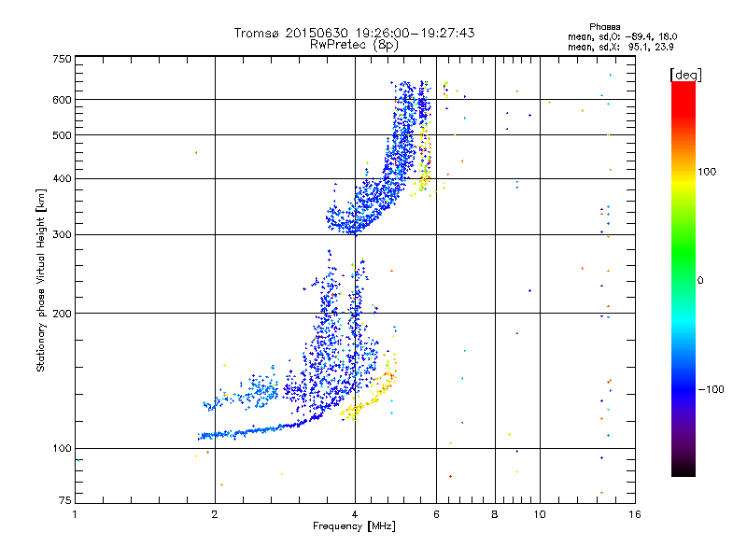Image resolution: width=747 pixels, height=560 pixels.
Task: Click the x-axis tick label '4'
Action: tap(355, 514)
